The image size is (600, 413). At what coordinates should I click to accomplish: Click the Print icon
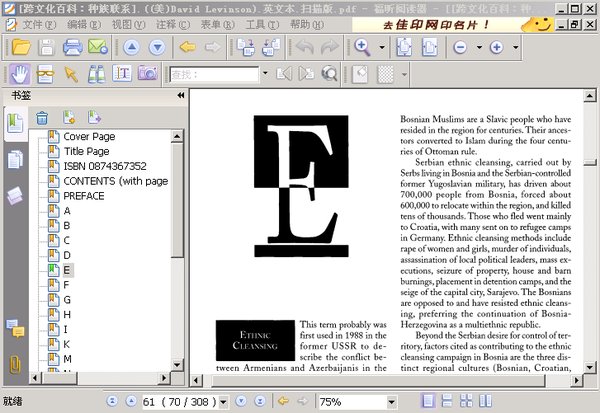pyautogui.click(x=73, y=47)
